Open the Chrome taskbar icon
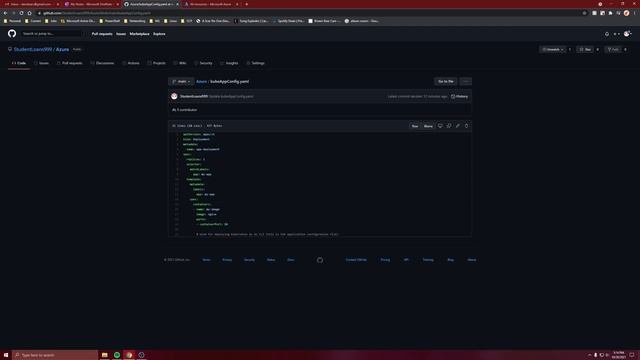This screenshot has width=640, height=360. pyautogui.click(x=129, y=355)
